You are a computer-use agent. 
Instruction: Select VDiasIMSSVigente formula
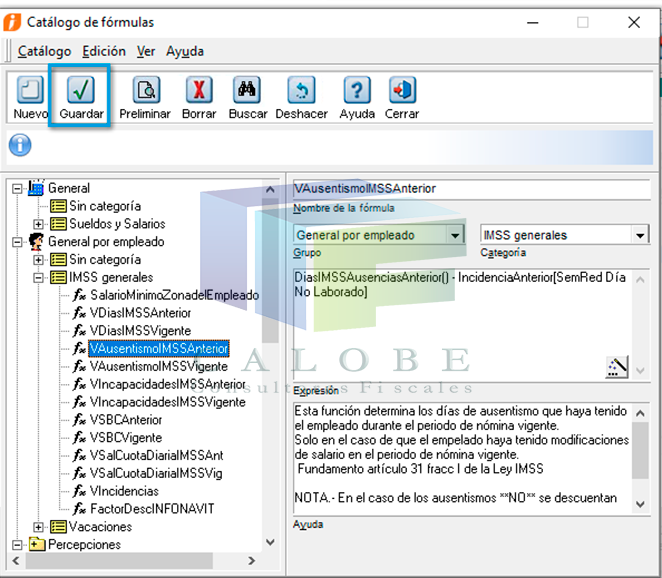point(140,330)
